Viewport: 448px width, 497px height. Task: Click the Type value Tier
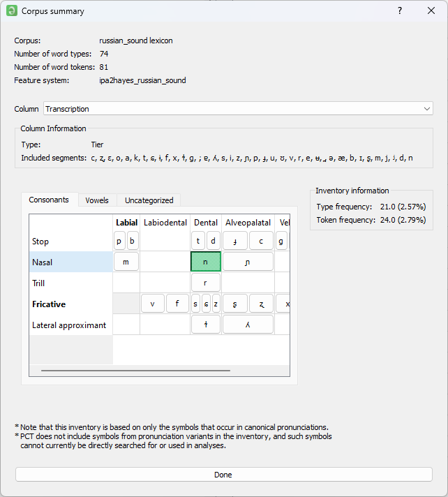(97, 144)
